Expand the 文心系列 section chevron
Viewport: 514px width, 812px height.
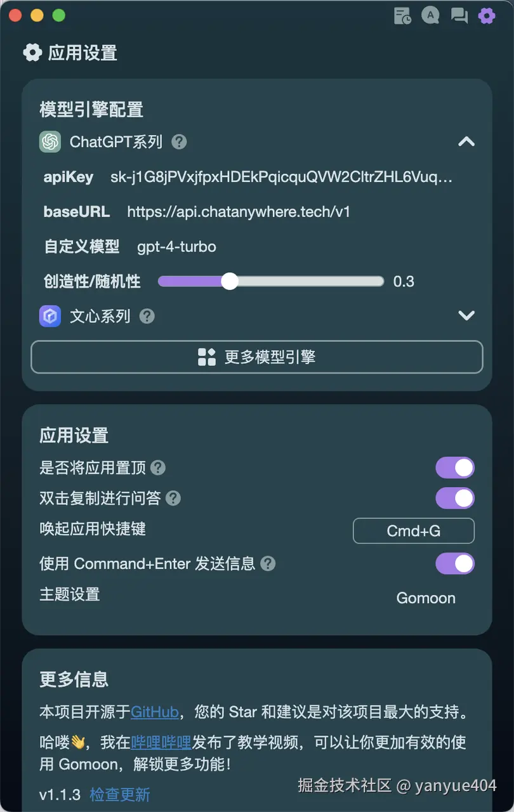tap(466, 315)
